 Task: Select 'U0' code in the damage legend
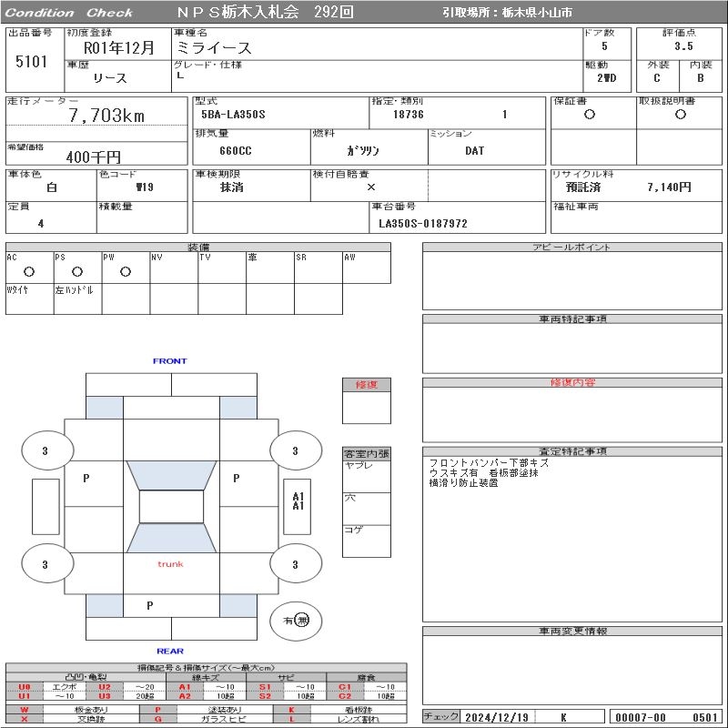tap(25, 687)
